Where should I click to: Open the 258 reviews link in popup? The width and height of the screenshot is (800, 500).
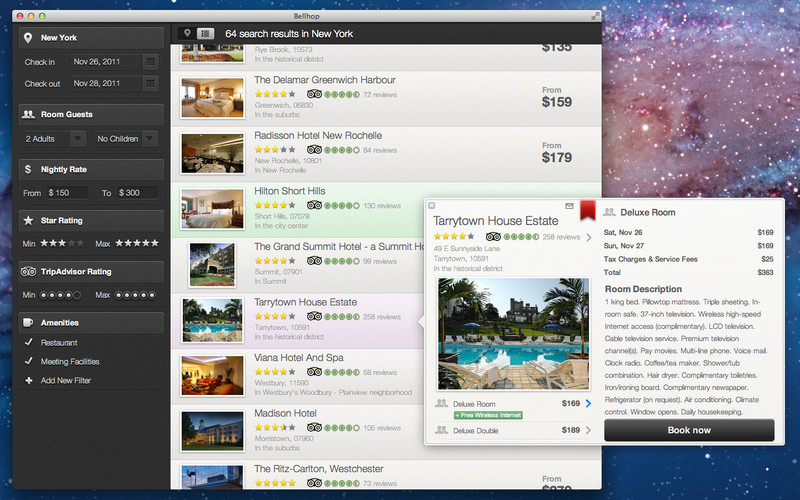561,237
